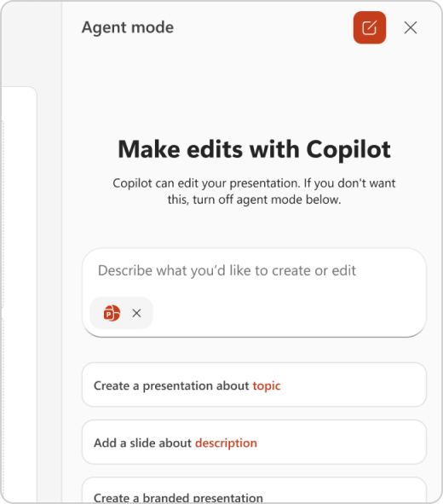443x504 pixels.
Task: Select the "Create a presentation about topic" suggestion
Action: [254, 385]
